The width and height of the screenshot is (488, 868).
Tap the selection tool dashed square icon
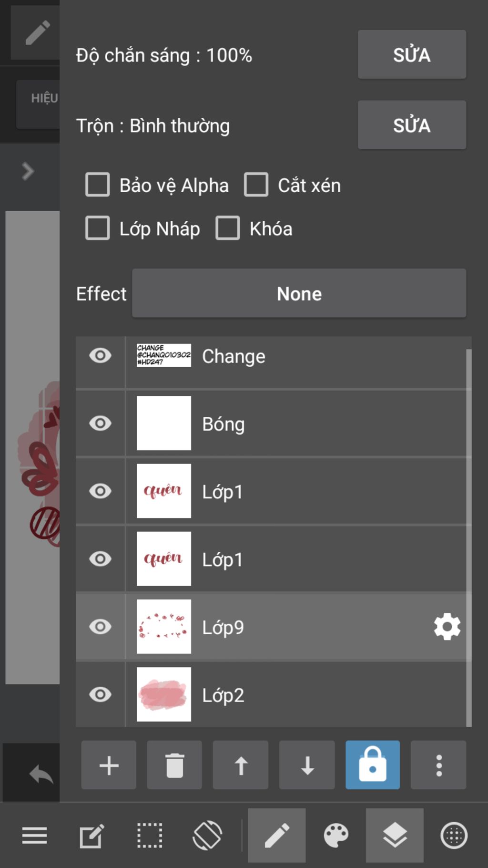pyautogui.click(x=150, y=836)
